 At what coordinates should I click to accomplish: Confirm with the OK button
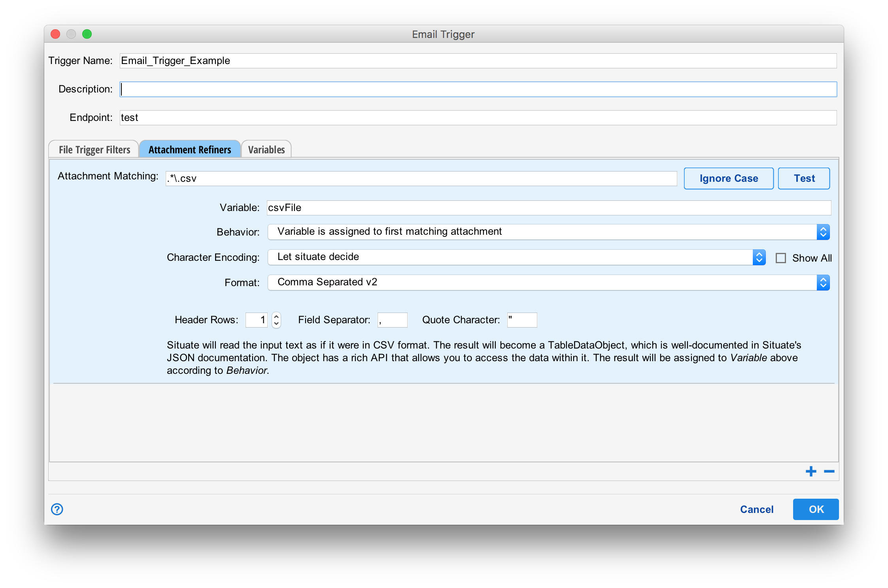(816, 509)
